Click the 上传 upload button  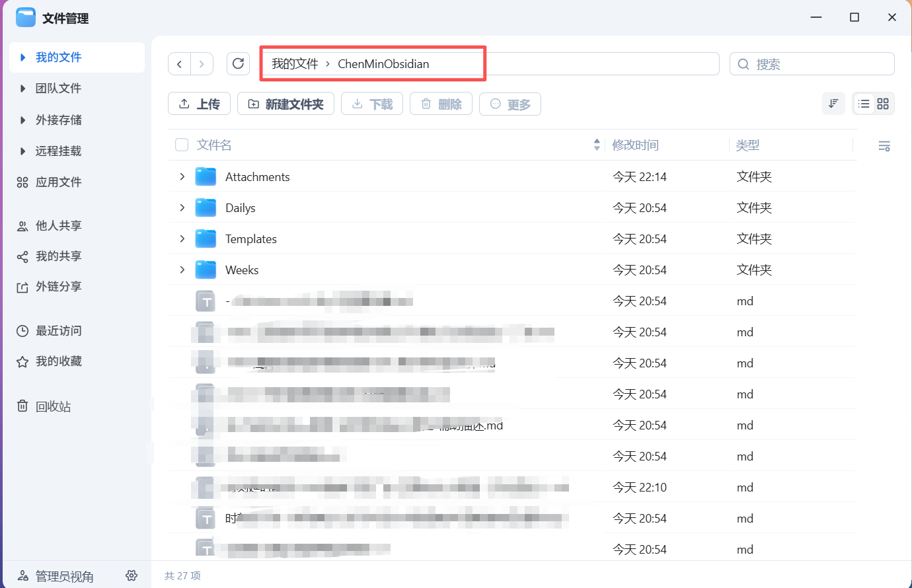pos(199,104)
